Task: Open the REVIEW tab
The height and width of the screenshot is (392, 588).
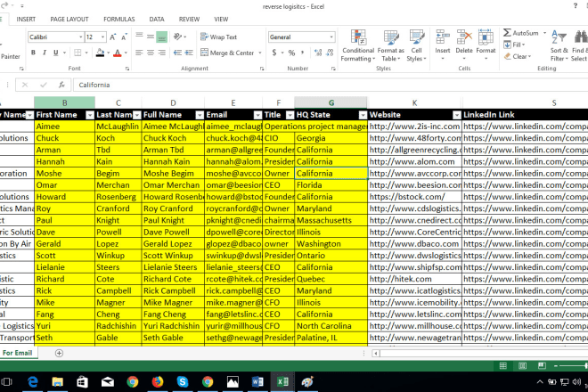Action: tap(189, 19)
